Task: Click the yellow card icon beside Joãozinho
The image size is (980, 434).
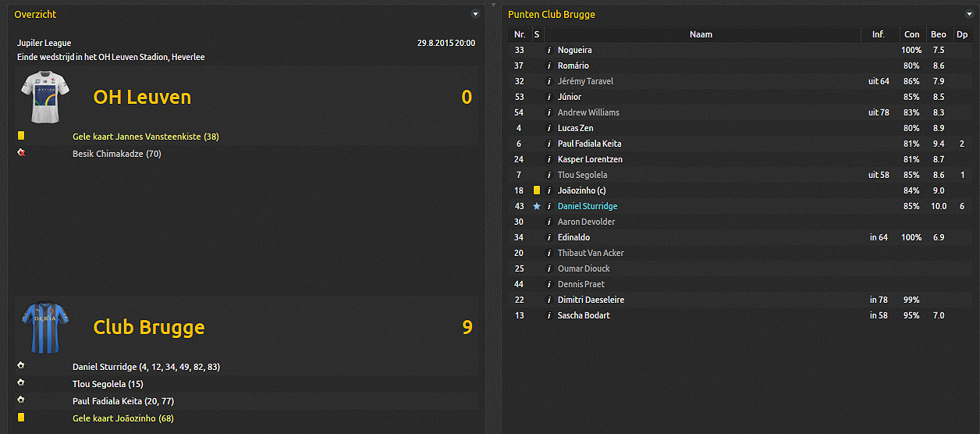Action: 536,190
